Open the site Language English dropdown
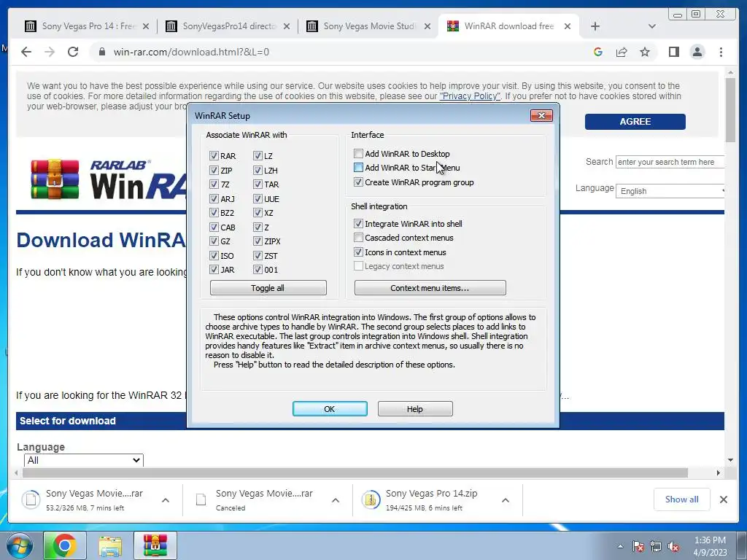The height and width of the screenshot is (560, 747). pos(670,191)
